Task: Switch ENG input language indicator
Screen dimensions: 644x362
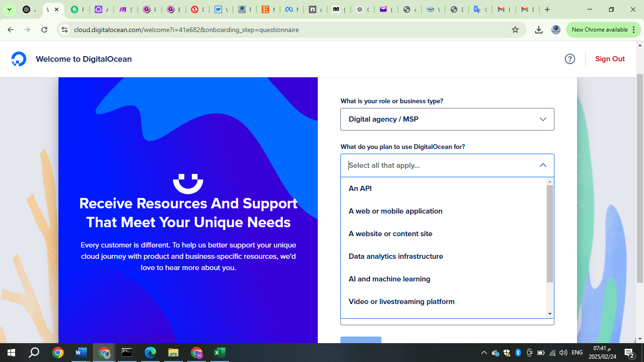Action: 577,353
